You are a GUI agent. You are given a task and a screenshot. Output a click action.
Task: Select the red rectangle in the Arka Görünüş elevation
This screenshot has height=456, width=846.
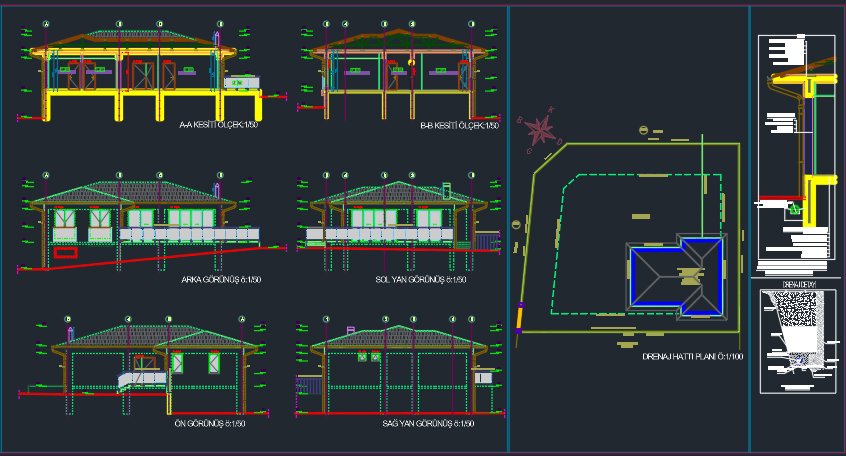click(65, 253)
